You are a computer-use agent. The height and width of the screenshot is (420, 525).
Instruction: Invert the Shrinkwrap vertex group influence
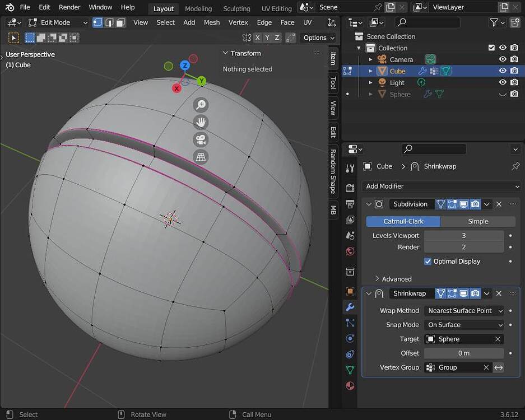(x=498, y=367)
